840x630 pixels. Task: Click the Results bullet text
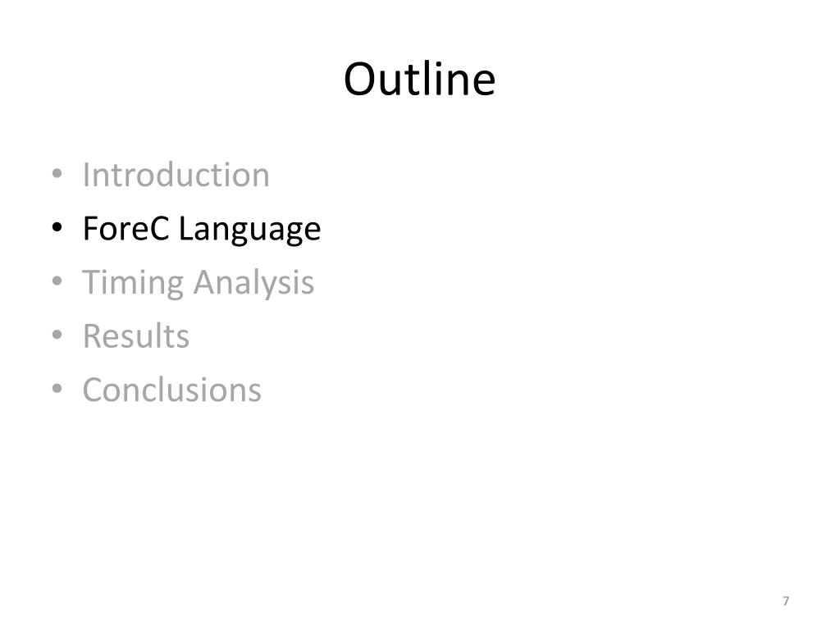(136, 336)
